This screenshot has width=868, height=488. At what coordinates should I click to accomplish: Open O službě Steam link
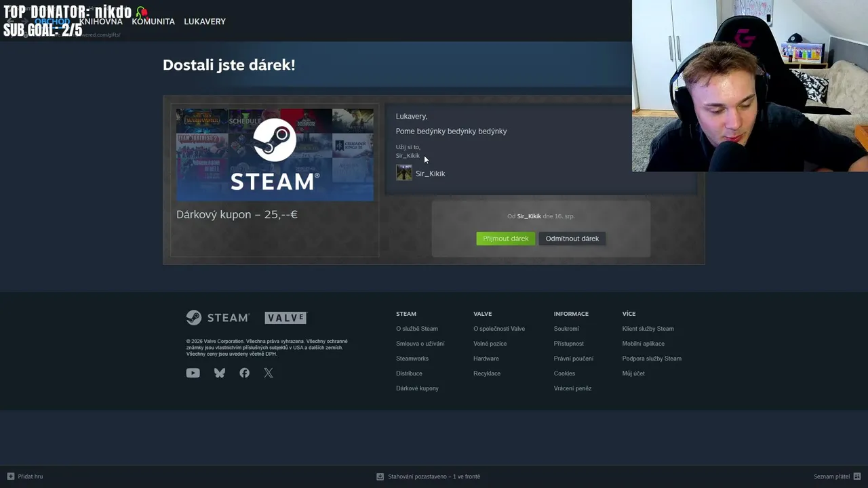coord(417,329)
